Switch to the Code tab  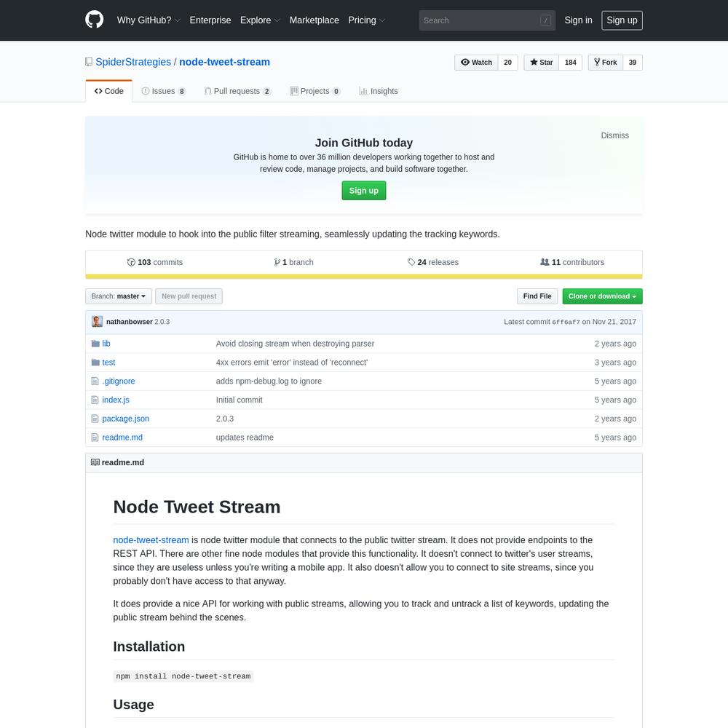[108, 91]
